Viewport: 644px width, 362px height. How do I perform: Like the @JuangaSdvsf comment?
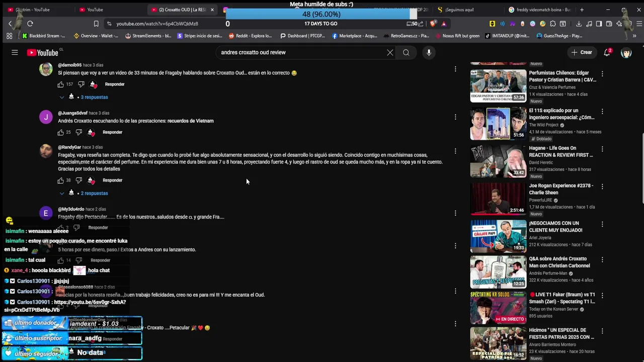click(61, 132)
